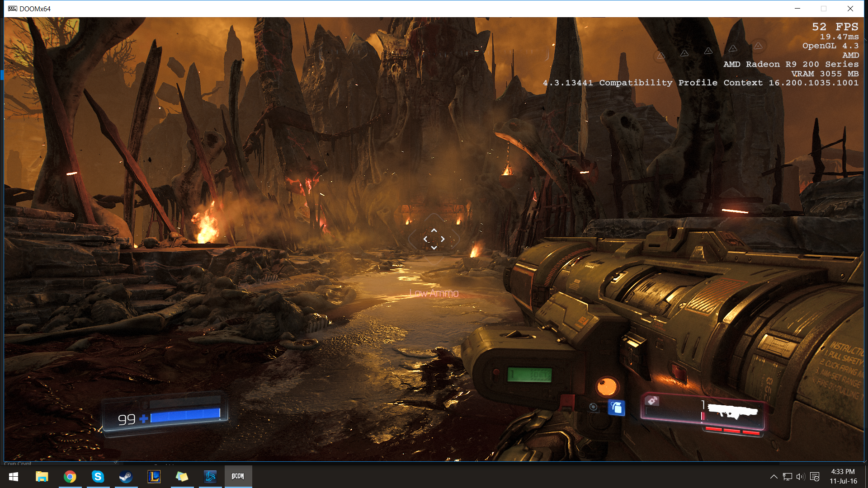Click the green display on the weapon
868x488 pixels.
[x=529, y=375]
